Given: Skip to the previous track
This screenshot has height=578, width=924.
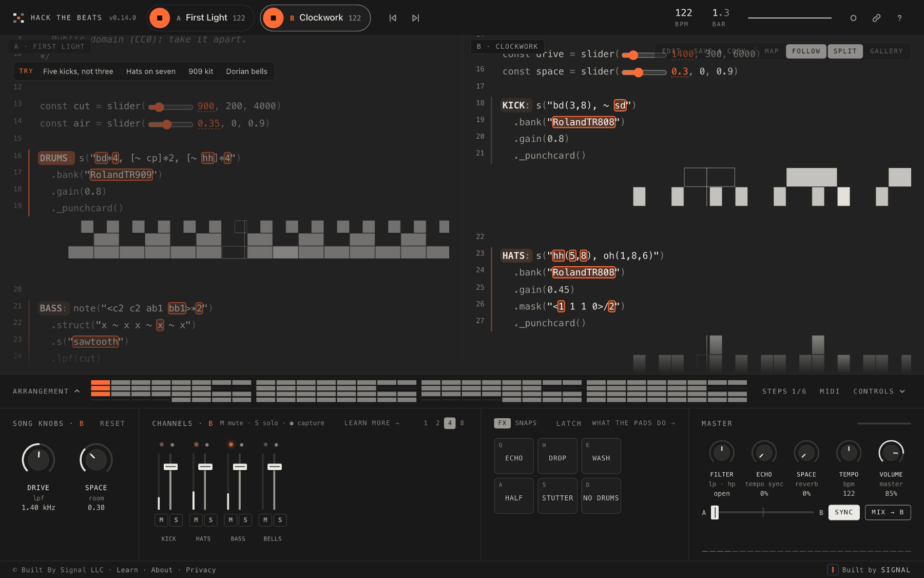Looking at the screenshot, I should click(393, 18).
